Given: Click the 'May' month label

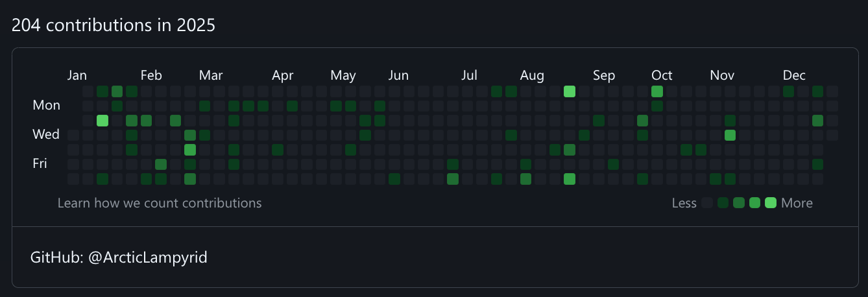Looking at the screenshot, I should click(x=343, y=76).
